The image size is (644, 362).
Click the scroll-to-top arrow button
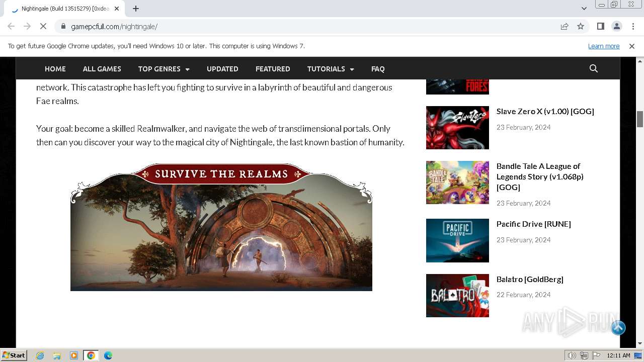tap(618, 328)
